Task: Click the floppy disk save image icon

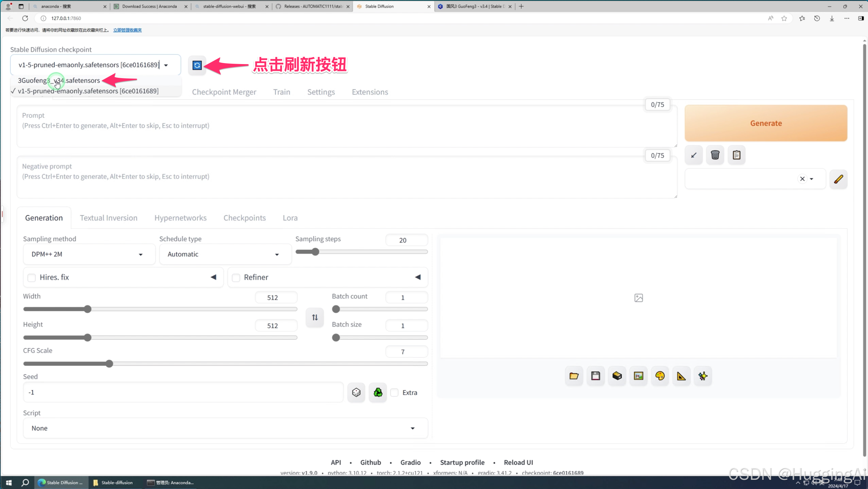Action: 595,376
